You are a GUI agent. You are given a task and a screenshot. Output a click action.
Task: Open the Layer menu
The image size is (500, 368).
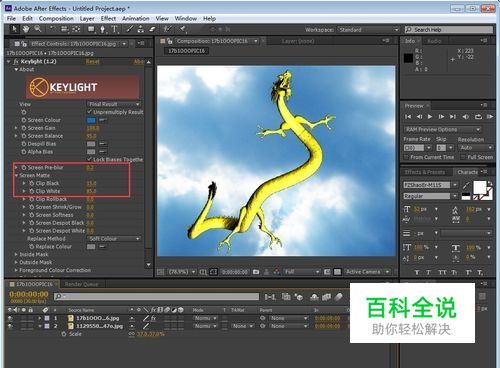click(x=87, y=19)
